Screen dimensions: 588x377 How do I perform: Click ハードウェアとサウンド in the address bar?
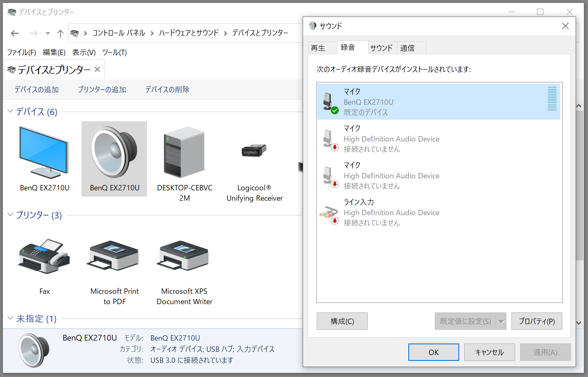click(x=189, y=33)
